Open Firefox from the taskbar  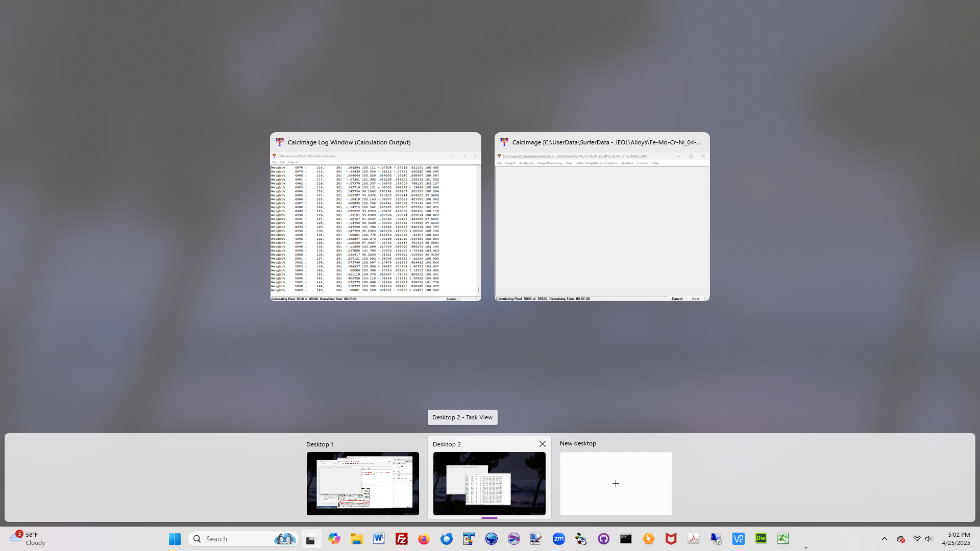coord(424,539)
